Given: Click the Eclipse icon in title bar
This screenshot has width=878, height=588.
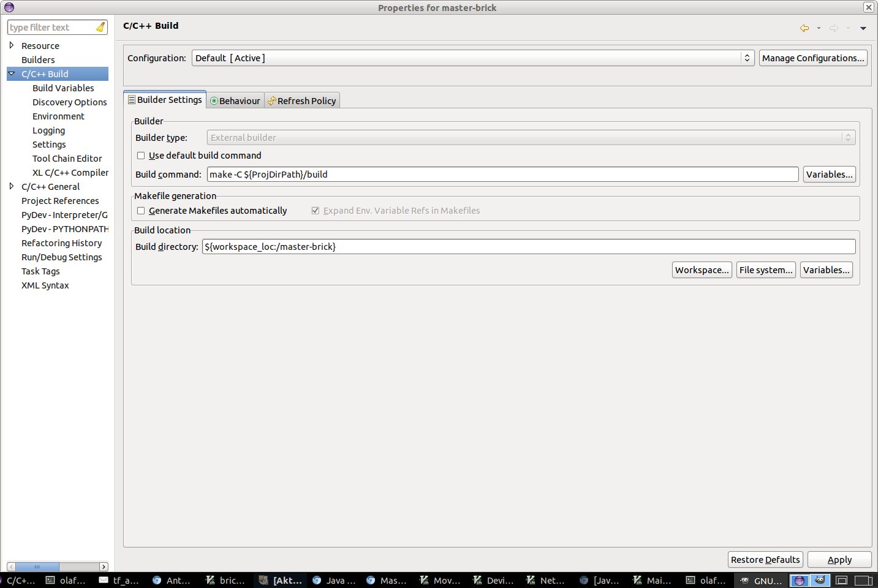Looking at the screenshot, I should tap(9, 7).
